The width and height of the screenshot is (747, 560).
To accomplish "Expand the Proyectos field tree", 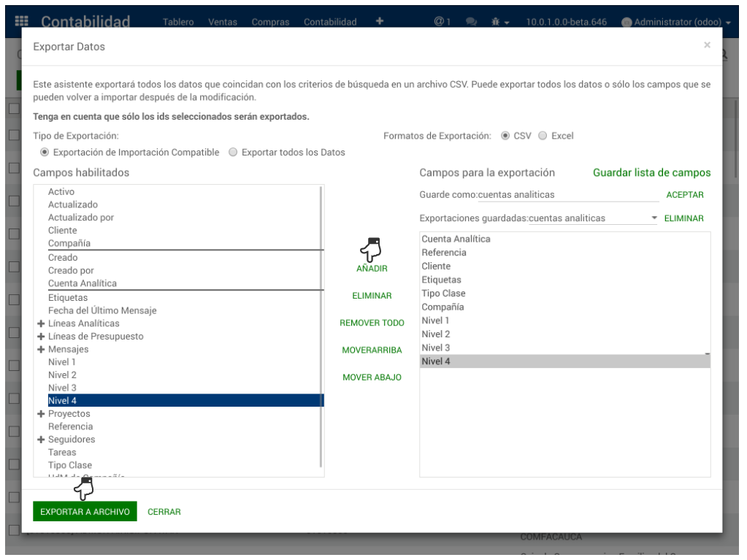I will [x=42, y=414].
